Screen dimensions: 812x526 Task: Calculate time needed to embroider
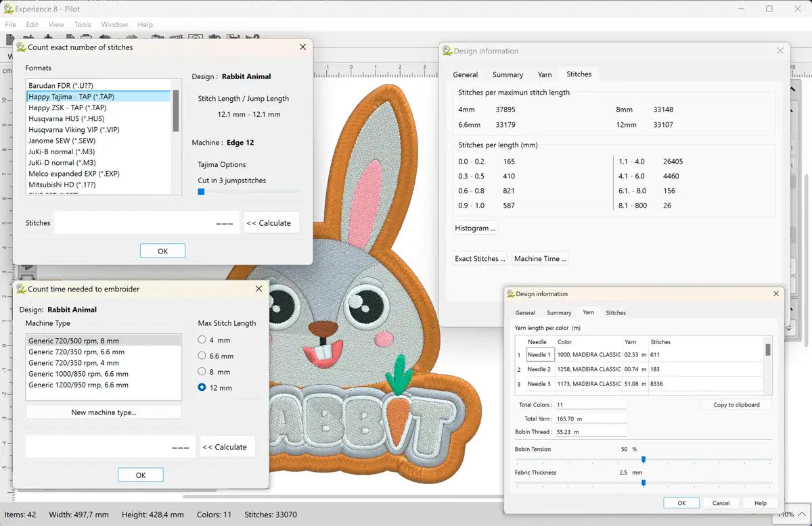tap(227, 447)
